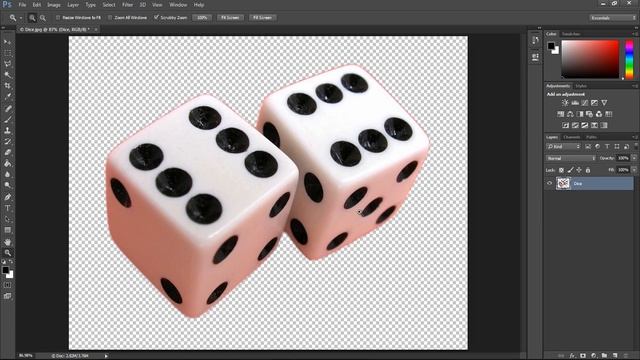
Task: Open the Adjustments panel flyout menu
Action: (634, 86)
